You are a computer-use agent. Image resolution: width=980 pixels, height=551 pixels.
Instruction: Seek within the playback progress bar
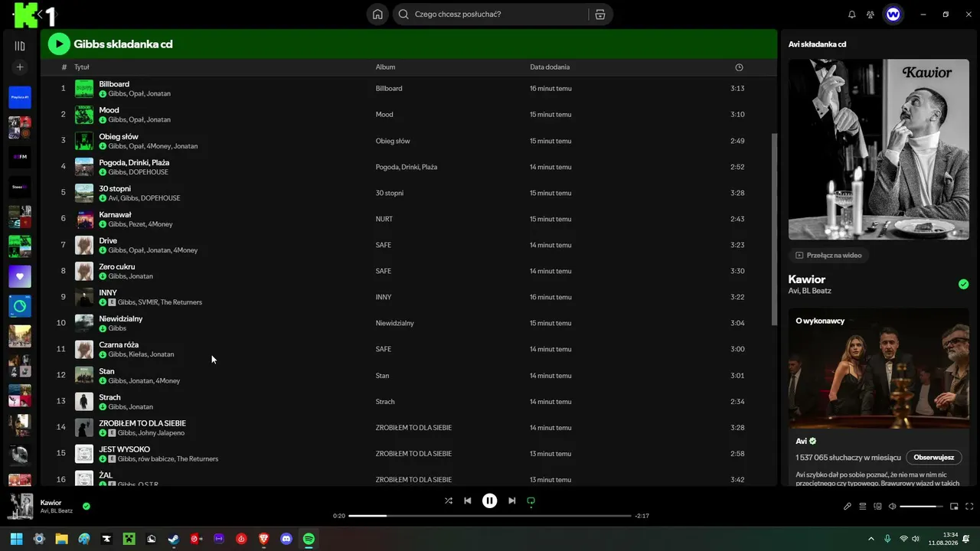(x=490, y=516)
